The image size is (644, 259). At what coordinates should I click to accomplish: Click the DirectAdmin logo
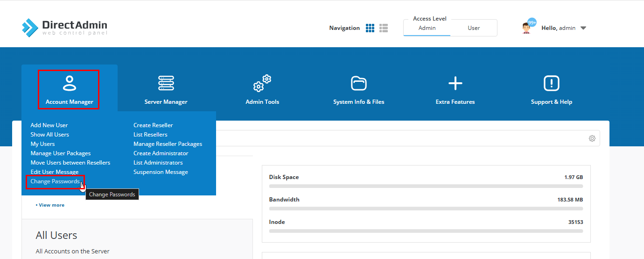pyautogui.click(x=65, y=28)
